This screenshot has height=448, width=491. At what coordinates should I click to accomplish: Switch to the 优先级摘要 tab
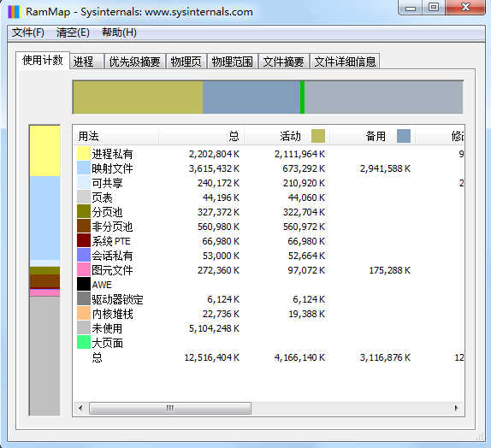point(134,62)
